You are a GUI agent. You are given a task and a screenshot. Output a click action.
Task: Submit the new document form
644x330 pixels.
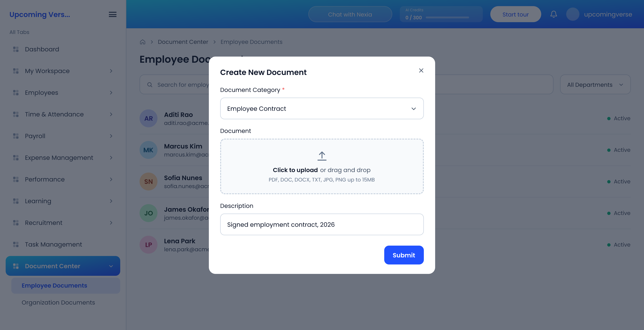point(404,255)
